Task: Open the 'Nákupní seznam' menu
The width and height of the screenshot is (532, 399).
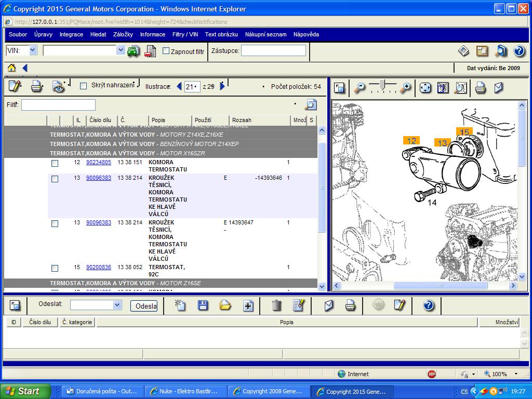Action: [265, 34]
